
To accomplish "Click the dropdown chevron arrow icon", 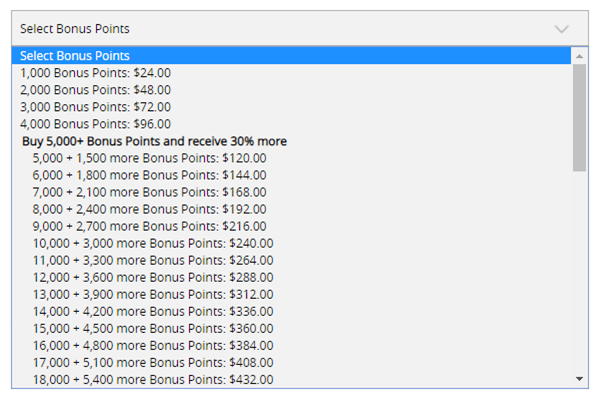I will (x=561, y=29).
